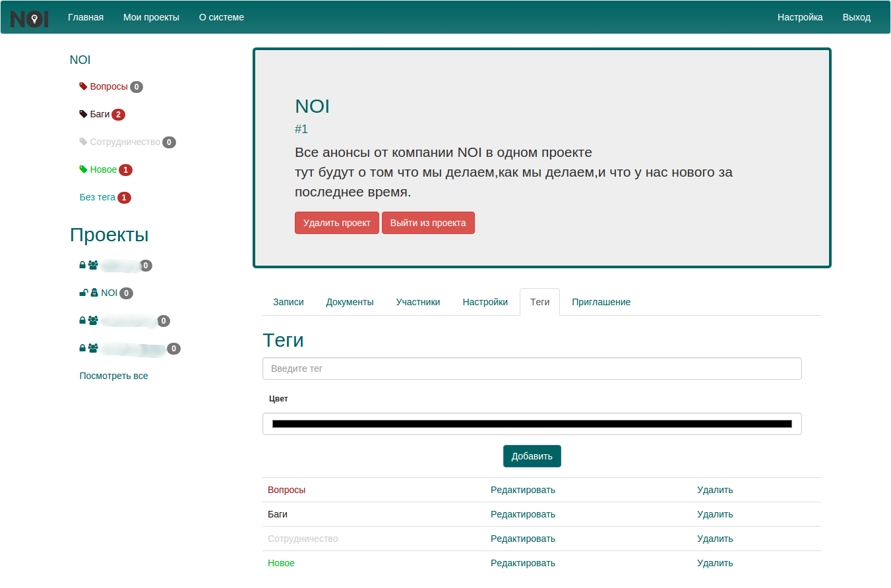Click the Посмотреть все link
The image size is (891, 588).
click(113, 376)
